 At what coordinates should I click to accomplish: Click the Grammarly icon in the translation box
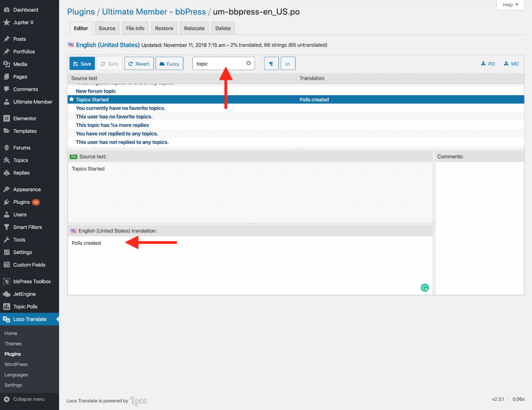[x=424, y=287]
